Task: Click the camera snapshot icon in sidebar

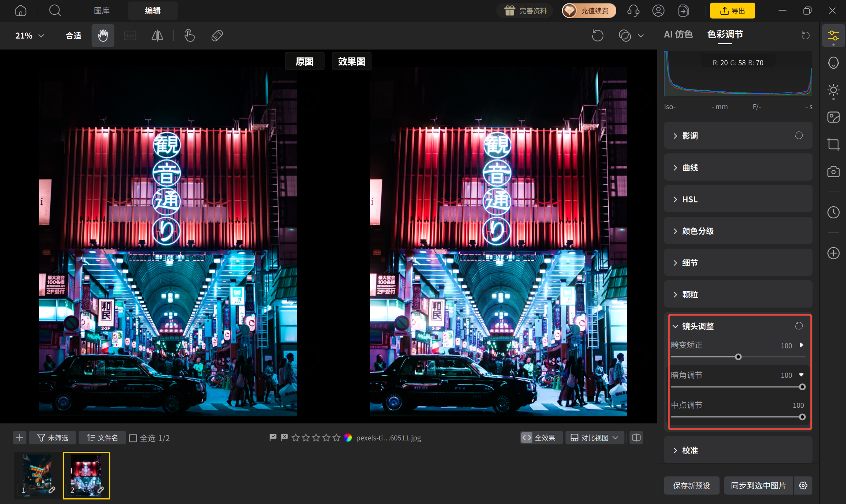Action: (x=833, y=172)
